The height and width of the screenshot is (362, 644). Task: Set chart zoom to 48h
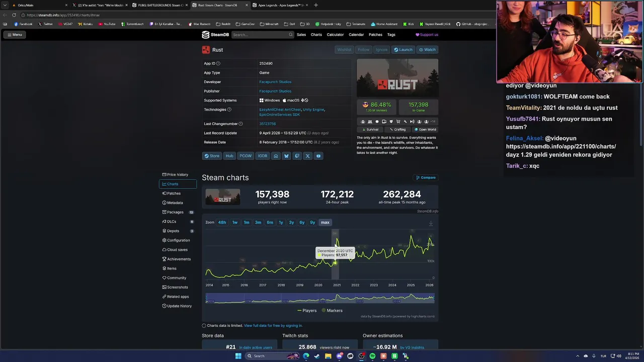point(222,222)
